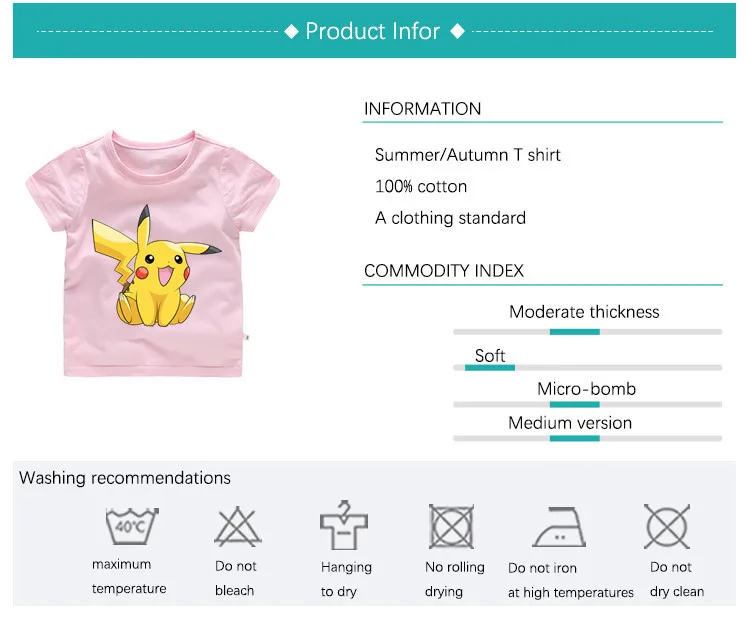750x621 pixels.
Task: Click the Washing recommendations title
Action: coord(125,478)
